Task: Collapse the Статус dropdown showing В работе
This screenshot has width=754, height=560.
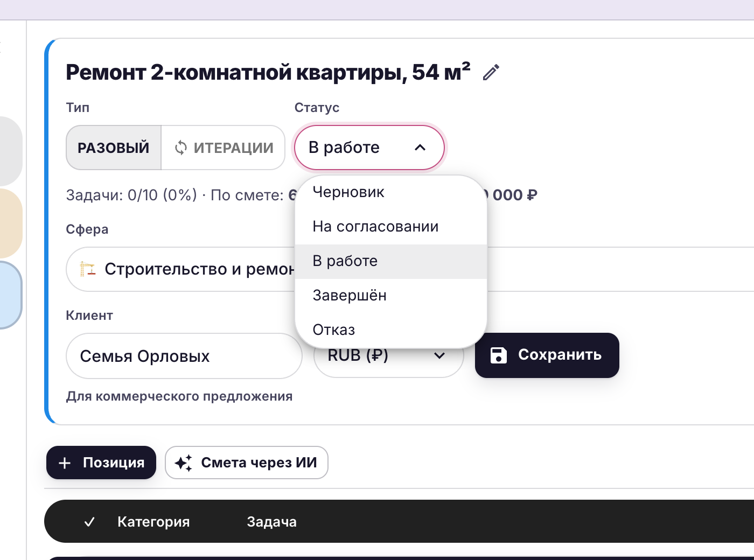Action: 369,148
